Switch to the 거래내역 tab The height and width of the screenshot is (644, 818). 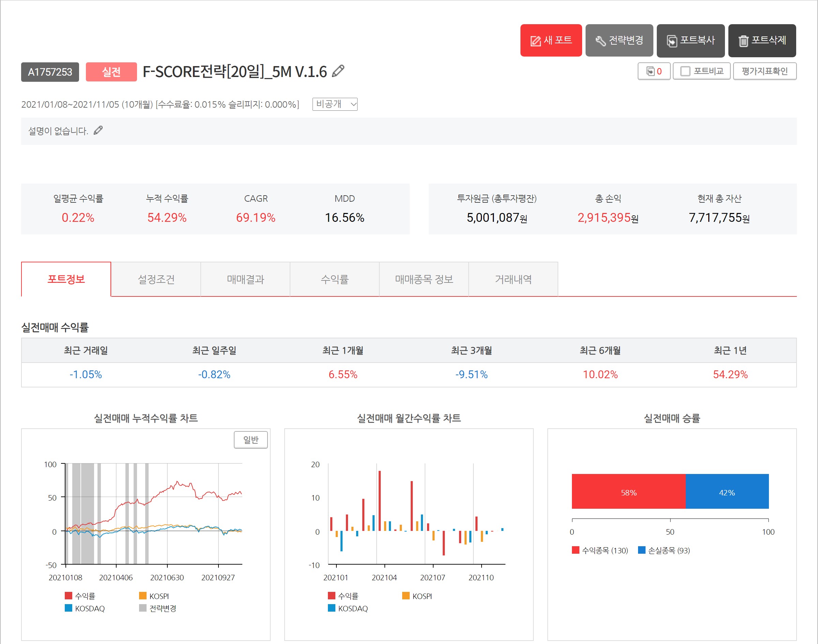click(513, 279)
